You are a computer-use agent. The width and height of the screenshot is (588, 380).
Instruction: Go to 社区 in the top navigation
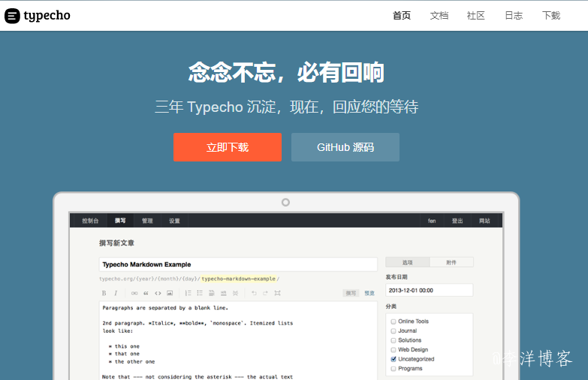pos(476,16)
